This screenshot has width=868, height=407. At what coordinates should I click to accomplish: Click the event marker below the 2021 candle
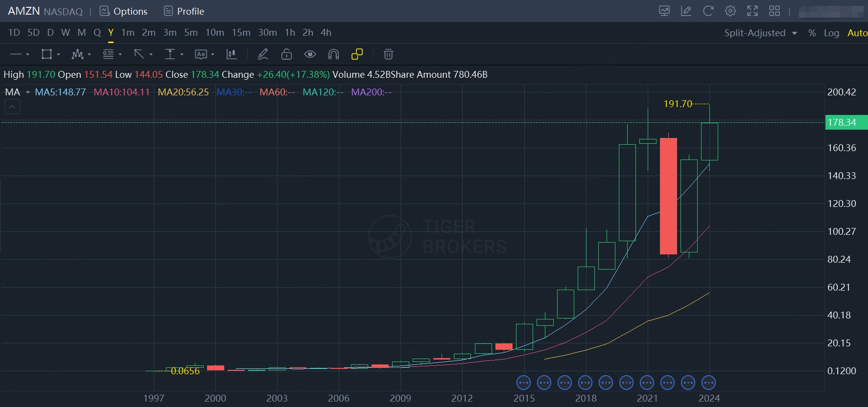coord(647,383)
